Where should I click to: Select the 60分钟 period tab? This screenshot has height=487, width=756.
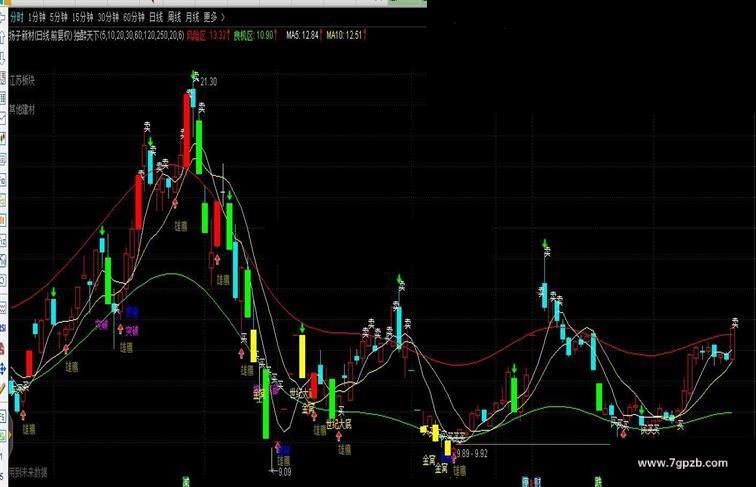pos(134,18)
